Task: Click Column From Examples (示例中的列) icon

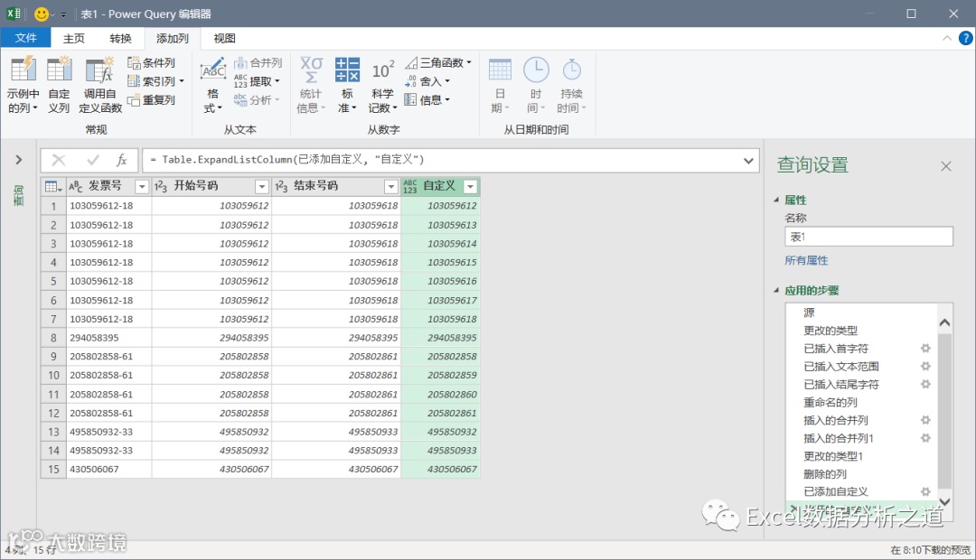Action: (x=23, y=69)
